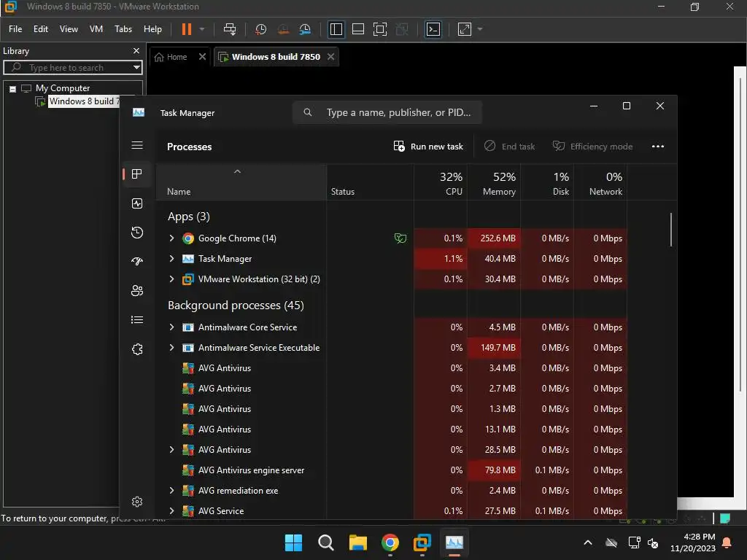Click Efficiency mode button

(592, 147)
